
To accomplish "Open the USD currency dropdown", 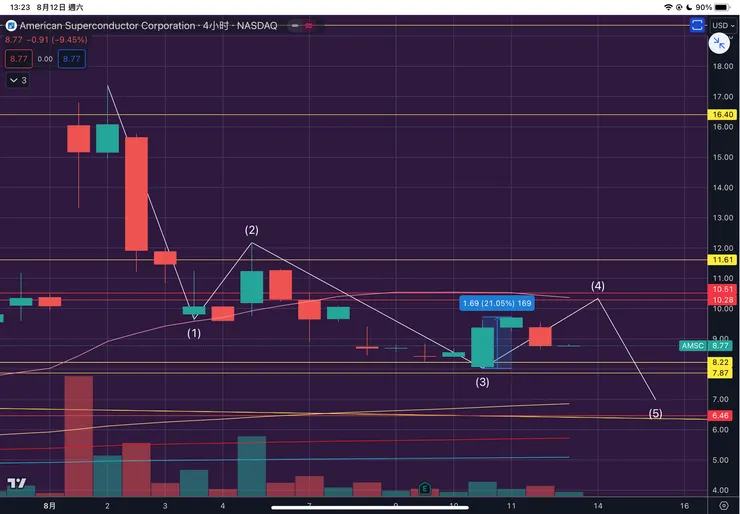I will pyautogui.click(x=723, y=25).
